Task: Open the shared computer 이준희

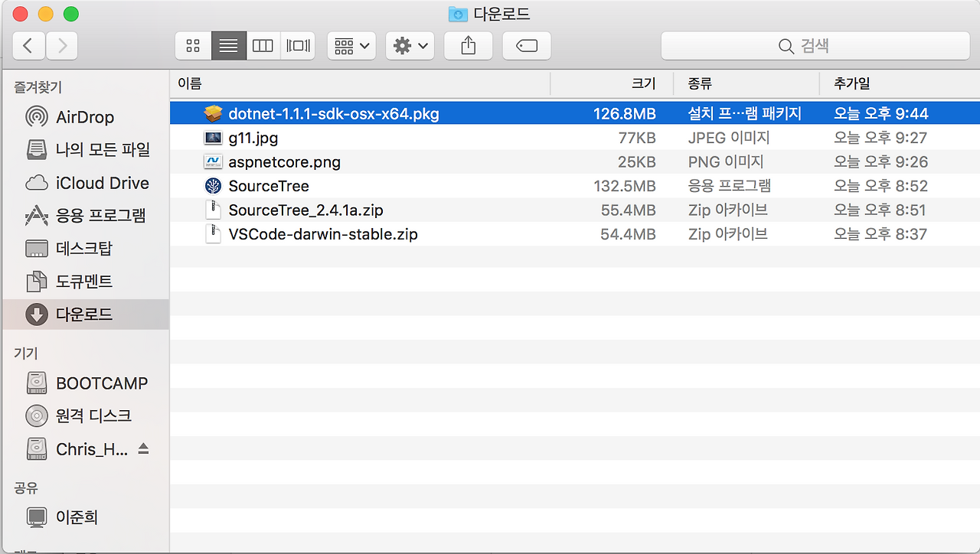Action: coord(84,517)
